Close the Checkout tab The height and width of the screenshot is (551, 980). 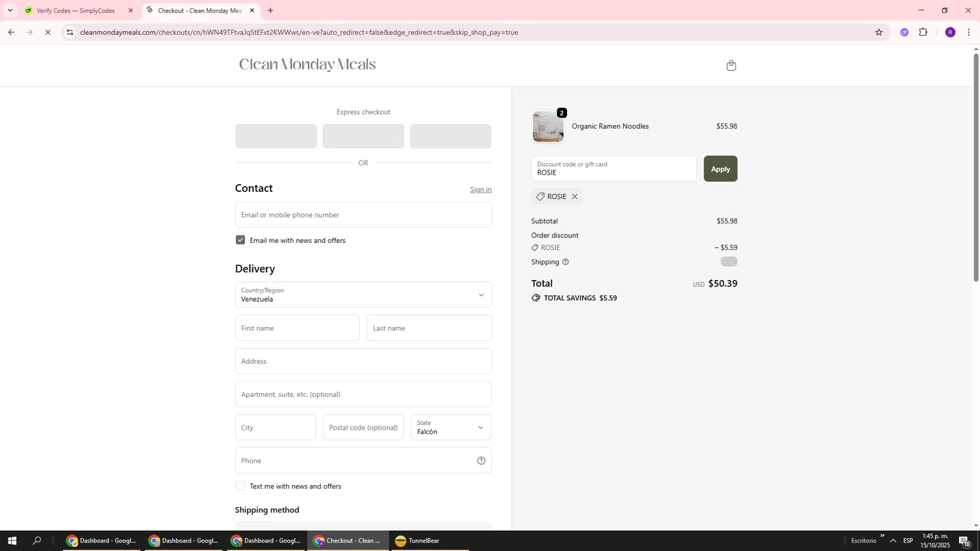click(x=252, y=10)
